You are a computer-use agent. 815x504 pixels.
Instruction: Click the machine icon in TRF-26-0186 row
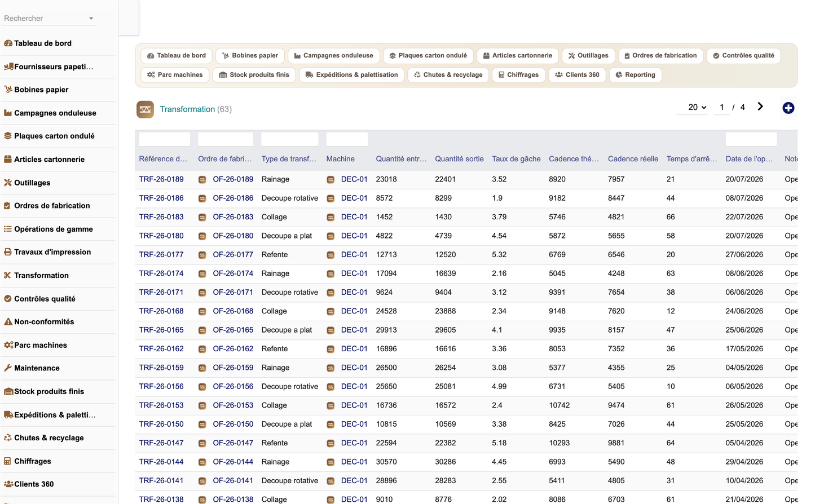click(331, 198)
